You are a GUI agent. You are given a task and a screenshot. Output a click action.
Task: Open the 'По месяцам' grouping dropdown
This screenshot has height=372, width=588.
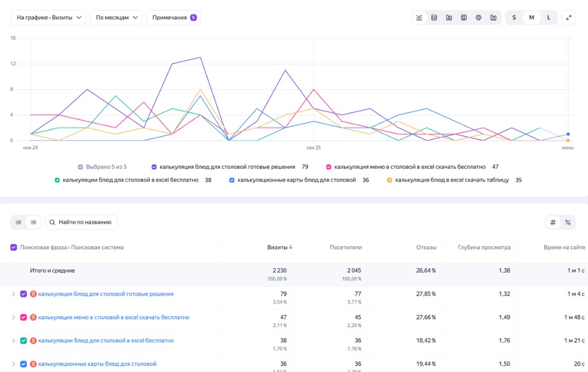coord(116,18)
